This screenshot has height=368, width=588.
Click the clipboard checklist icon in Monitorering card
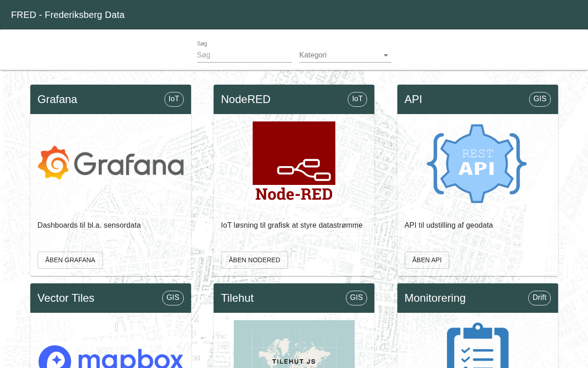[x=478, y=345]
